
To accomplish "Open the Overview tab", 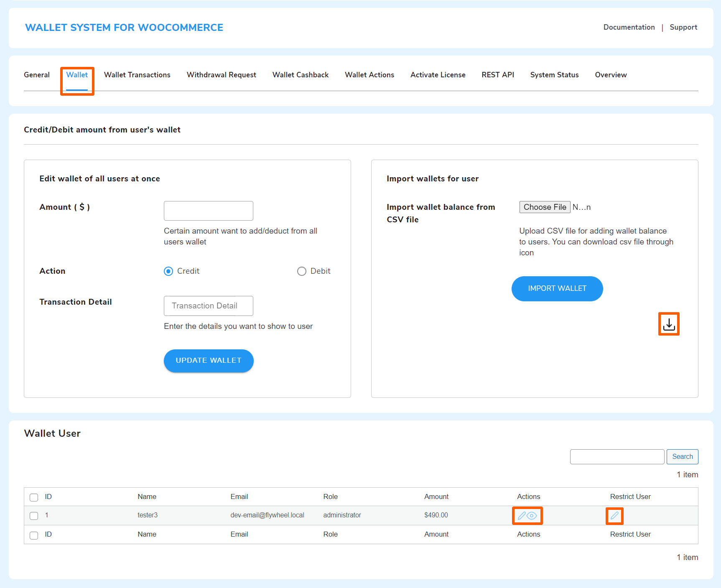I will click(x=611, y=75).
